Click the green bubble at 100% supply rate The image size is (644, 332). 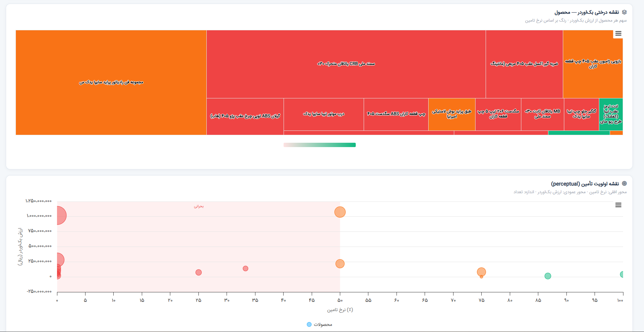click(622, 274)
